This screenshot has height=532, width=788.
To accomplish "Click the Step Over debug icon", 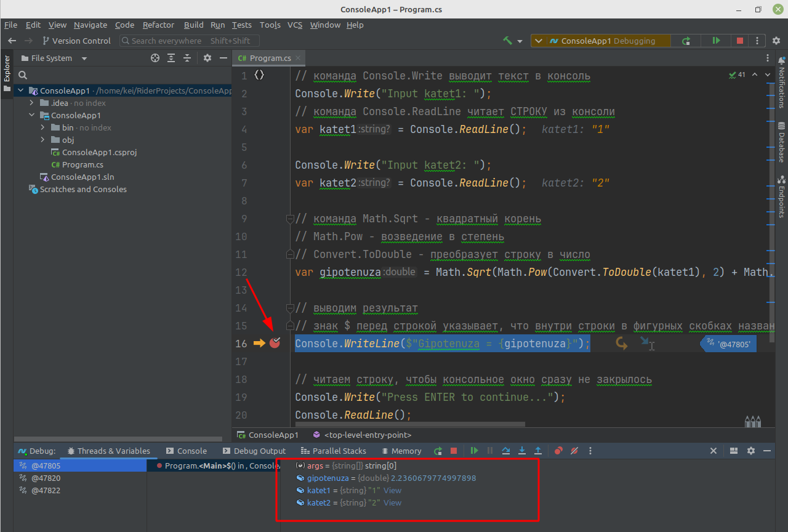I will (x=506, y=451).
